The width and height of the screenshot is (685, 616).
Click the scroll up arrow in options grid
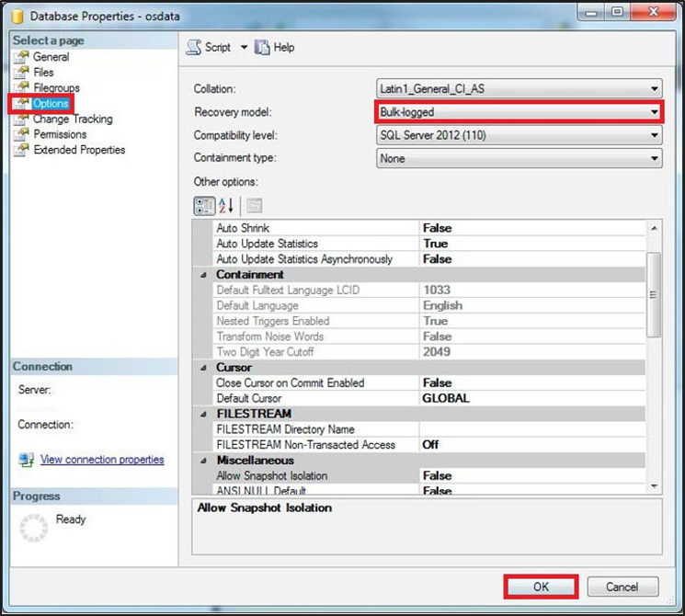coord(654,228)
